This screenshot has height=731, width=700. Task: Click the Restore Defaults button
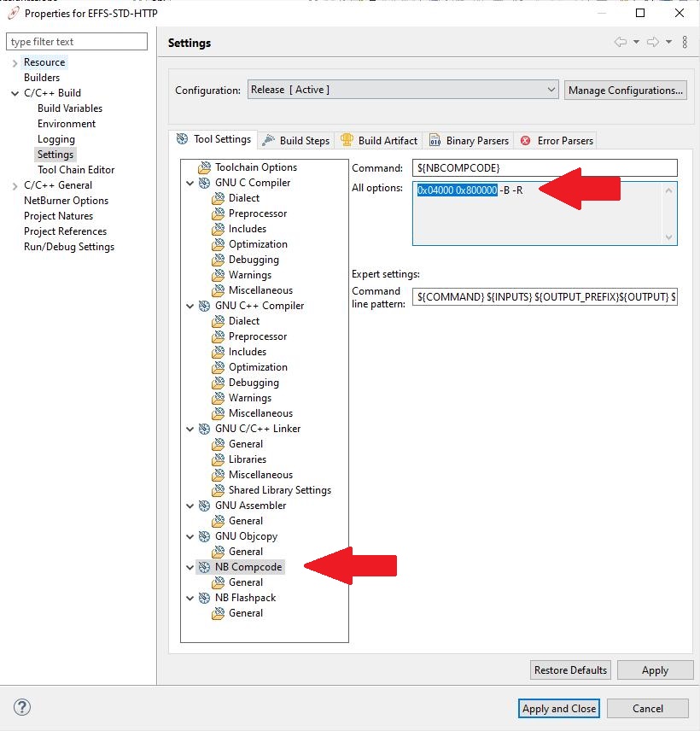pyautogui.click(x=570, y=670)
